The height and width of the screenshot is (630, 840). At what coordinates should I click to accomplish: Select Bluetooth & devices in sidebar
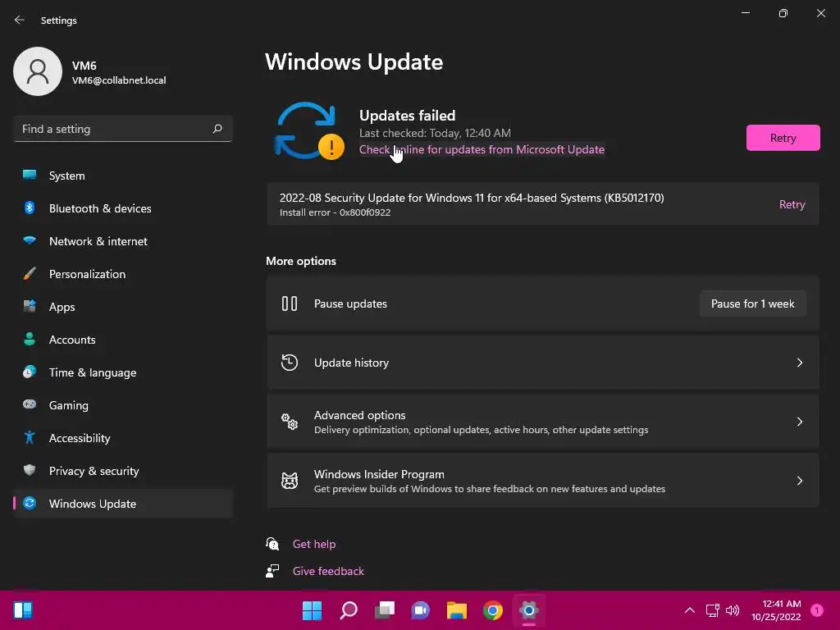123,208
